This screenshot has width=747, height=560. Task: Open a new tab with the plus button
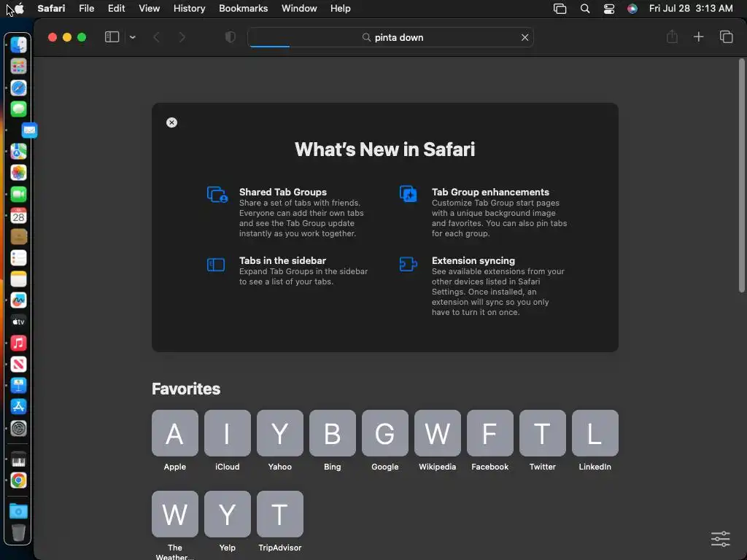(698, 36)
